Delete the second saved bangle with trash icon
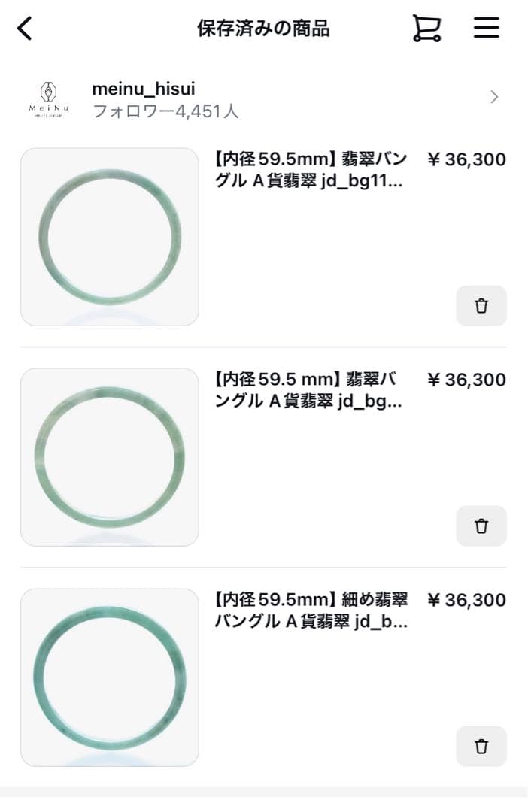The image size is (528, 812). coord(481,526)
